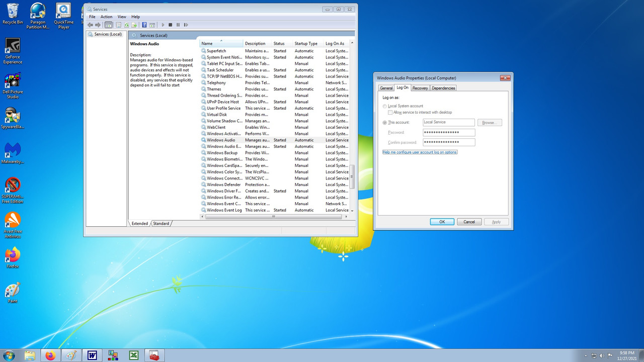Toggle Show/Hide Console Tree toolbar icon

coord(108,25)
